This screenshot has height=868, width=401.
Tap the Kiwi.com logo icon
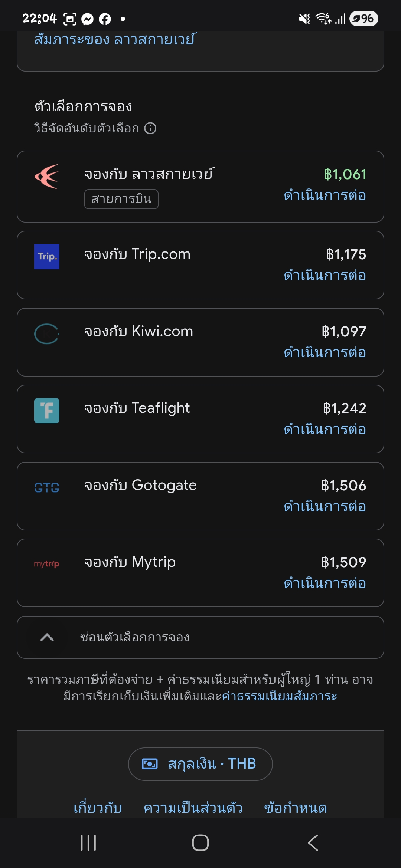pyautogui.click(x=47, y=334)
